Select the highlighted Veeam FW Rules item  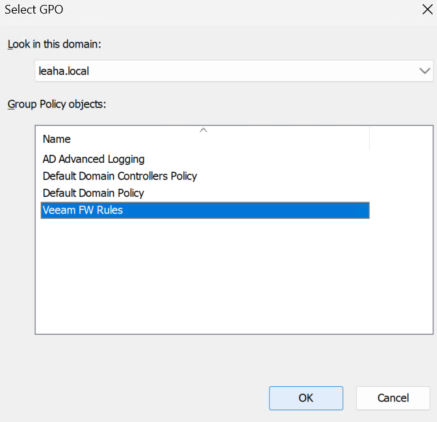point(205,210)
